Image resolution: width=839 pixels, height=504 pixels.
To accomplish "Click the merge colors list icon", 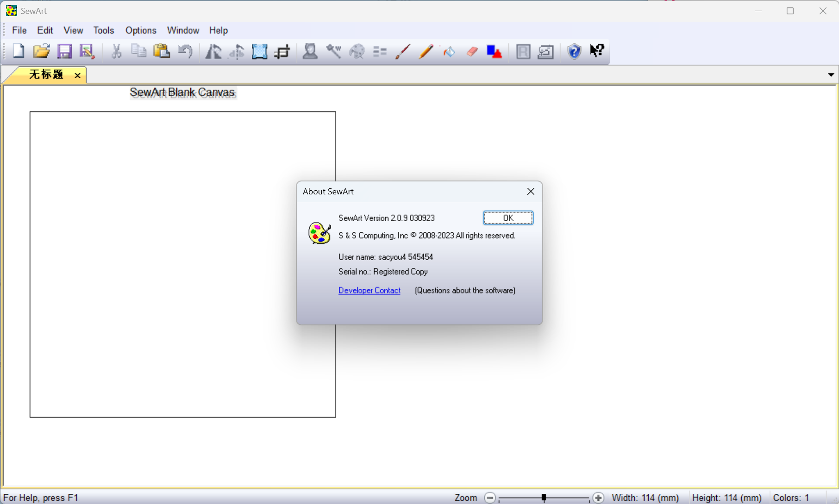I will coord(380,51).
